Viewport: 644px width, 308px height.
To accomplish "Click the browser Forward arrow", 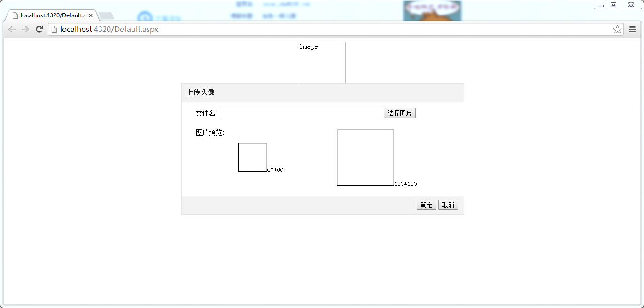I will [26, 29].
